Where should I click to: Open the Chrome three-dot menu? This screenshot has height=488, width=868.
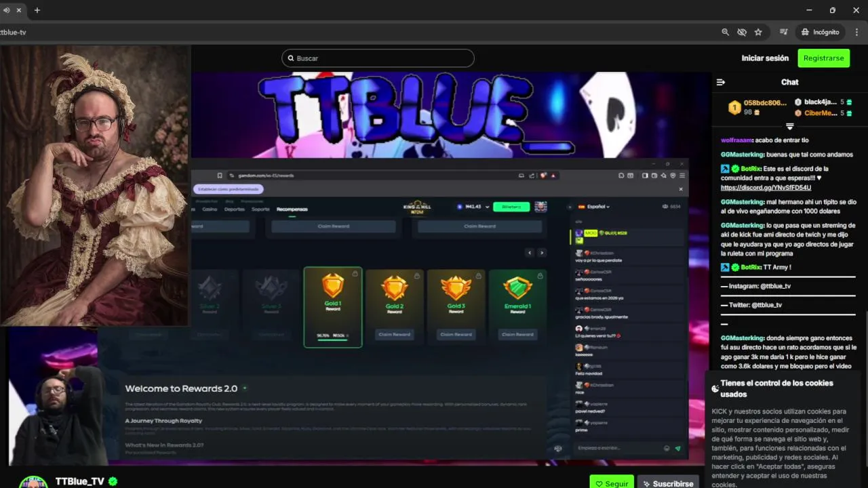coord(857,32)
